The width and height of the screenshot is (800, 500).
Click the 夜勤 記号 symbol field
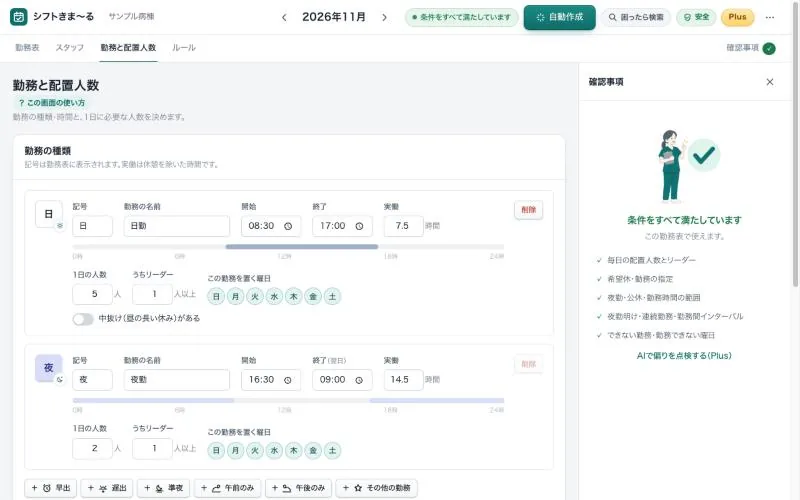coord(92,380)
